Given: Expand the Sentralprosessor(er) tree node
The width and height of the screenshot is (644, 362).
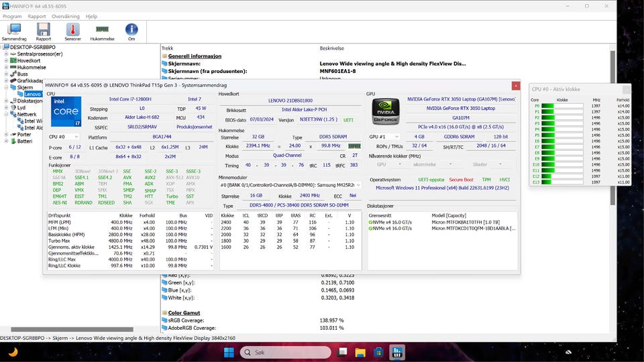Looking at the screenshot, I should coord(6,54).
